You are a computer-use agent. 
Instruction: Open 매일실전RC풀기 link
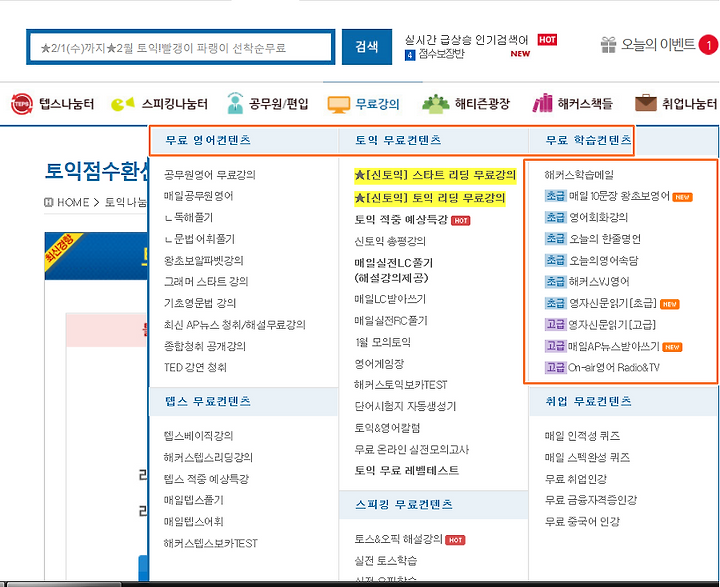point(391,321)
